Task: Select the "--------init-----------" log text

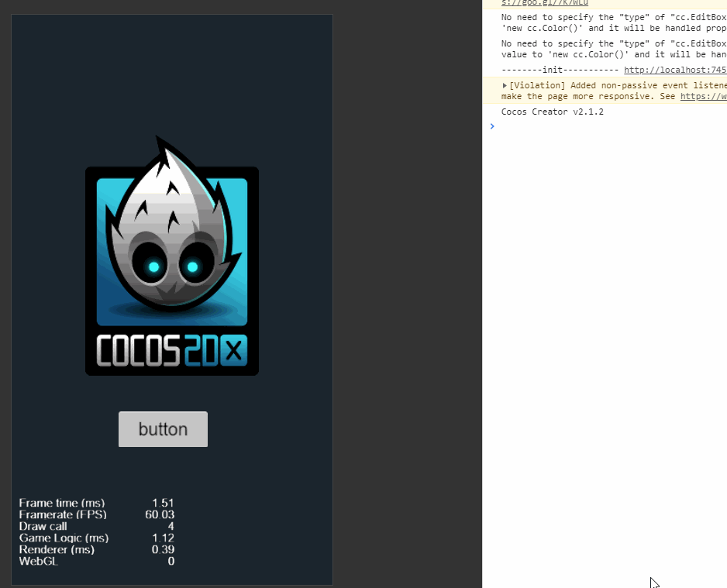Action: 560,70
